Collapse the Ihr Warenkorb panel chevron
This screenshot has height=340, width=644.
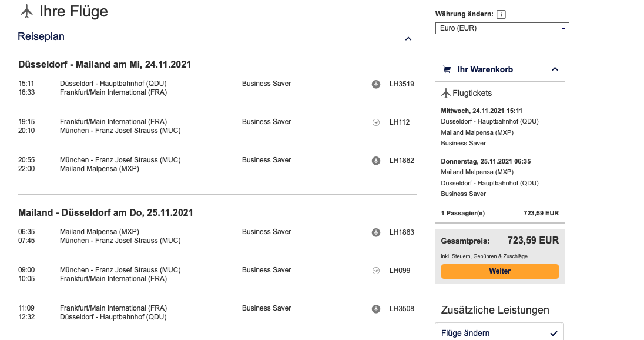555,69
